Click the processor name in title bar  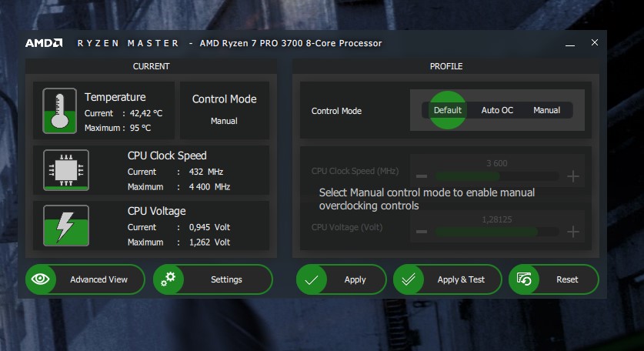(291, 43)
